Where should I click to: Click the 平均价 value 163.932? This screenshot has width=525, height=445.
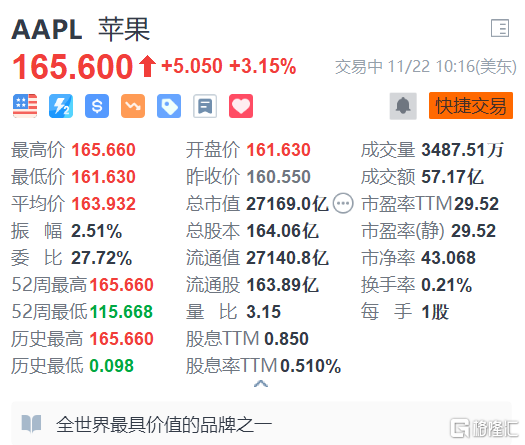(103, 204)
